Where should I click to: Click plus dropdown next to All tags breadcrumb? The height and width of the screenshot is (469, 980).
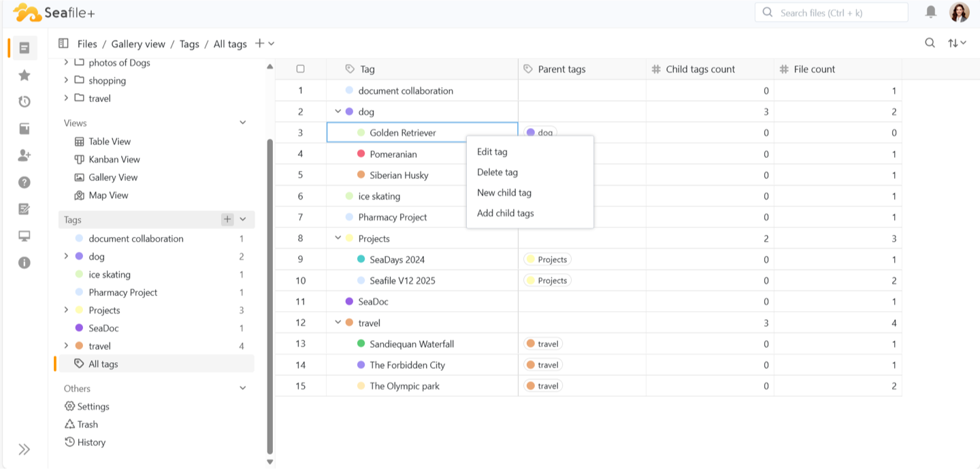click(265, 44)
